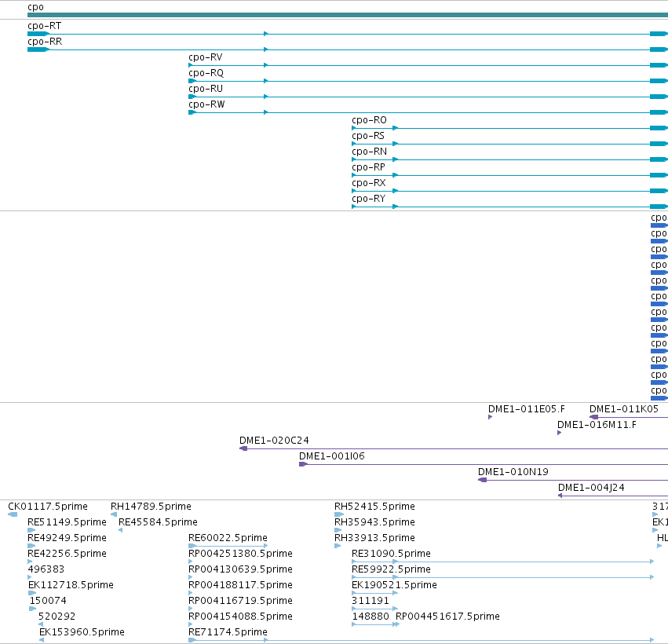
Task: Select the cpo-RX transcript label
Action: pos(369,183)
